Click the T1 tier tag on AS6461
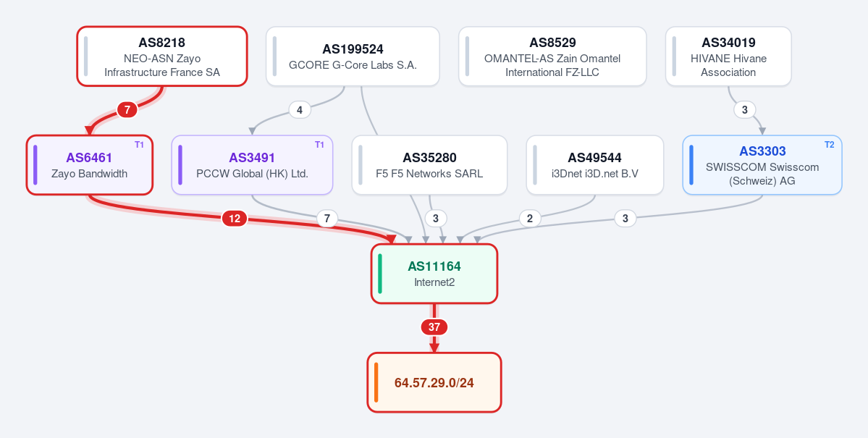This screenshot has width=868, height=438. coord(140,145)
